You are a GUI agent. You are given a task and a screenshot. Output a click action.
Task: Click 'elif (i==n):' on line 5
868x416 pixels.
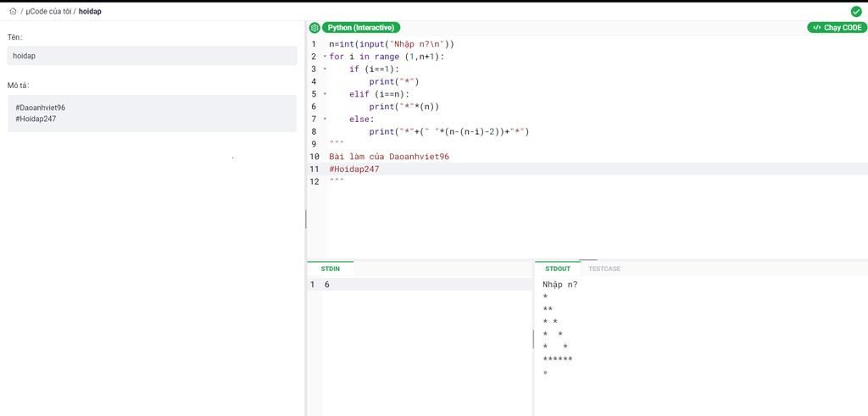point(379,94)
